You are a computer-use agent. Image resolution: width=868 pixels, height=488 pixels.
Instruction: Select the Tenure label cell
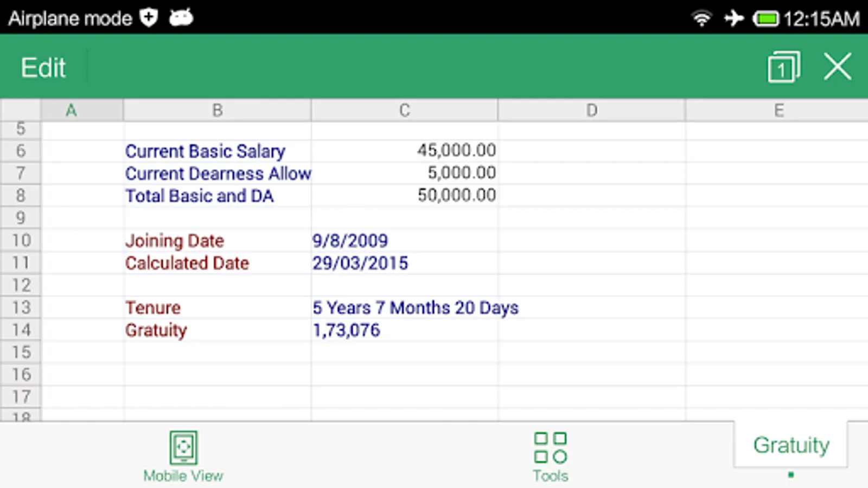coord(218,307)
